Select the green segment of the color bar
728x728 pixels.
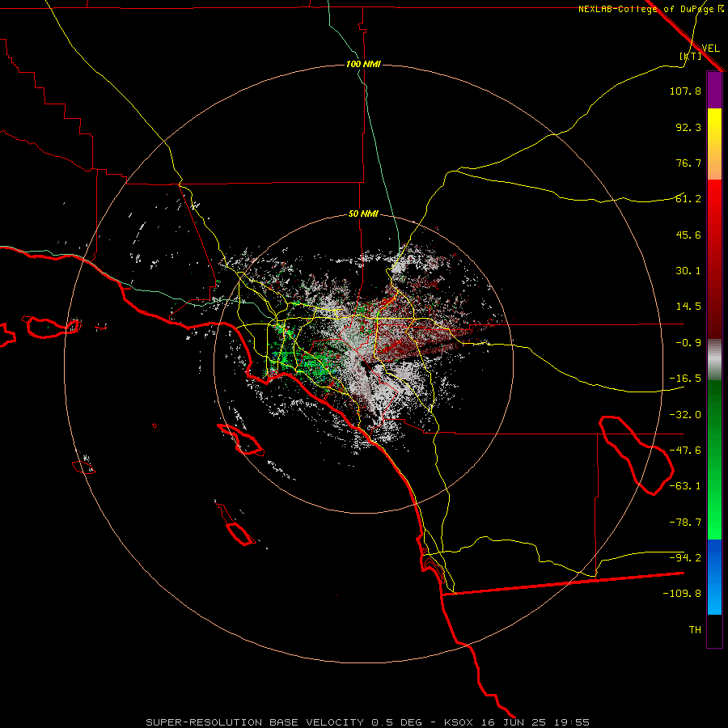click(714, 460)
